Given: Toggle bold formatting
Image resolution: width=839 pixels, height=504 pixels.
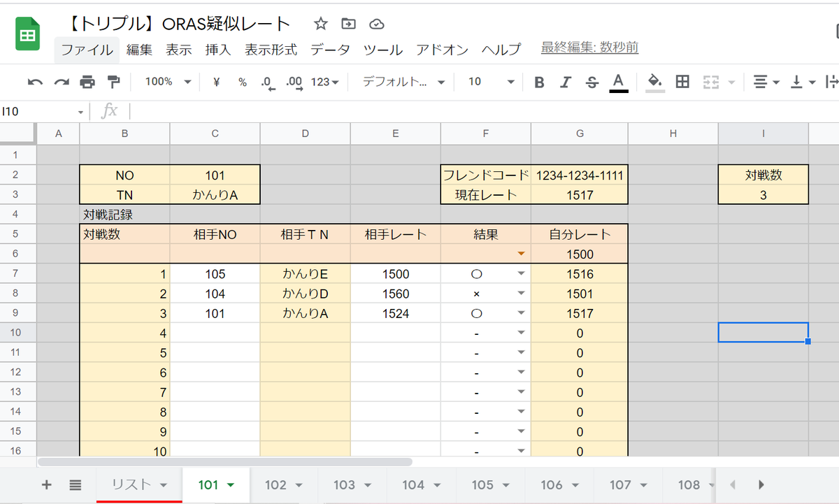Looking at the screenshot, I should (538, 82).
